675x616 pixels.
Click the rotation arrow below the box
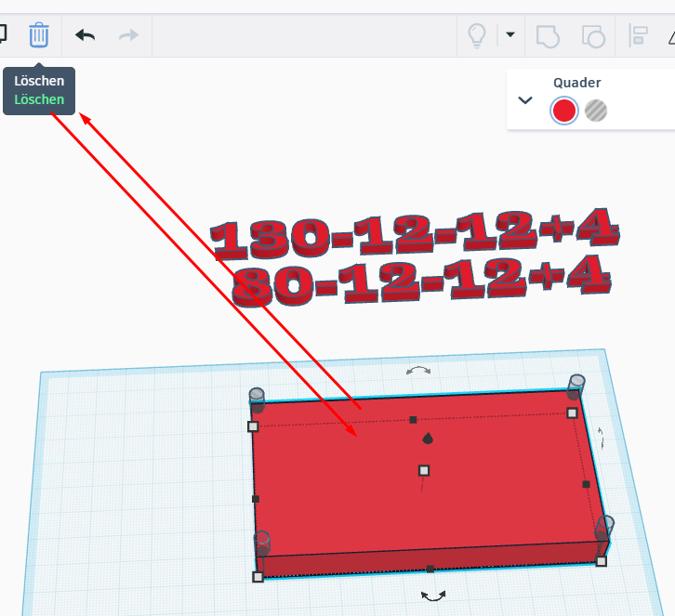[433, 596]
